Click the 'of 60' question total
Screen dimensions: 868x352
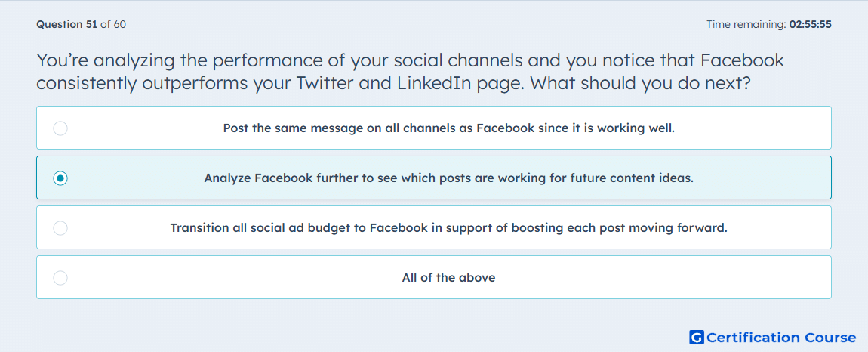(113, 24)
